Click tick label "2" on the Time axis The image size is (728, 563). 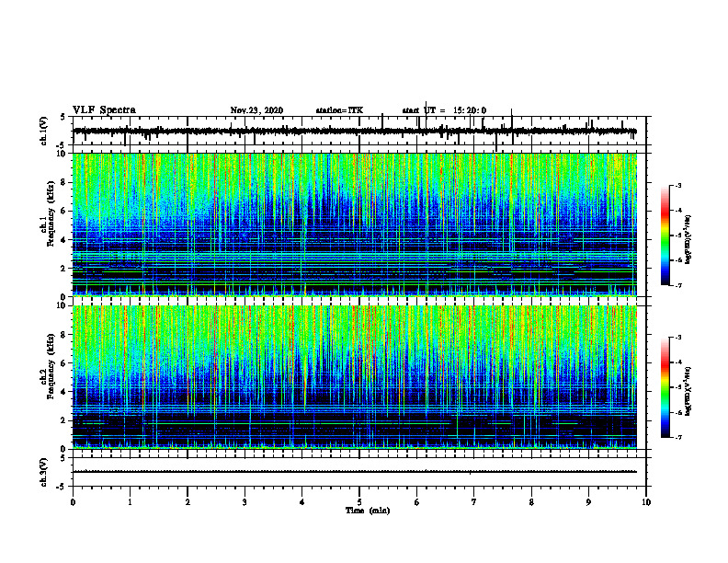coord(188,502)
